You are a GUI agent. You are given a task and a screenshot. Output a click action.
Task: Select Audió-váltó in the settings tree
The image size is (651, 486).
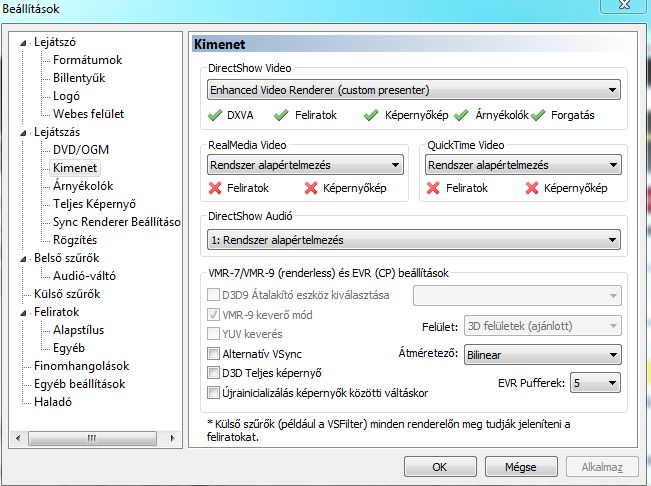click(x=84, y=276)
